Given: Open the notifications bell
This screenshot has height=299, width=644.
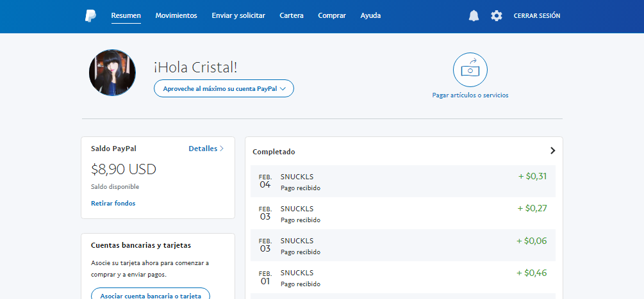Looking at the screenshot, I should (x=474, y=16).
